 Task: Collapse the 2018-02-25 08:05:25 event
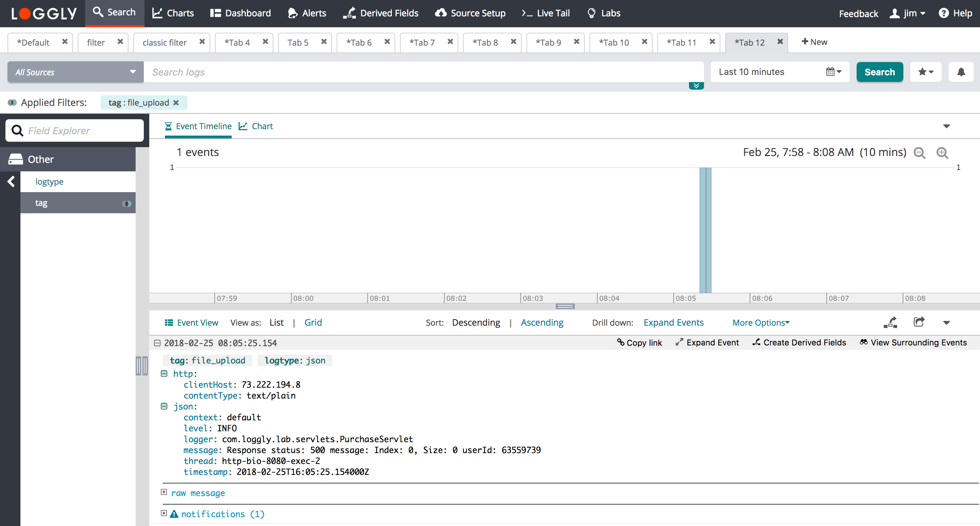point(157,343)
